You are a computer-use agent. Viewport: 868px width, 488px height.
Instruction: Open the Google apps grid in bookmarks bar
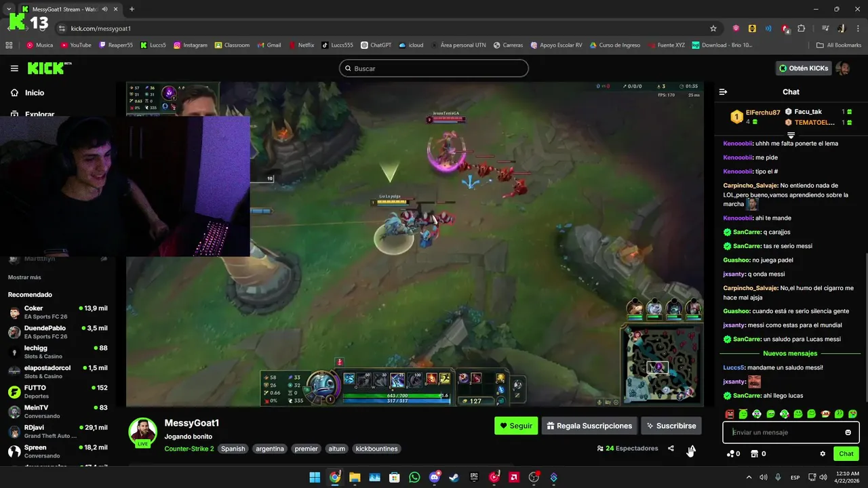point(9,45)
